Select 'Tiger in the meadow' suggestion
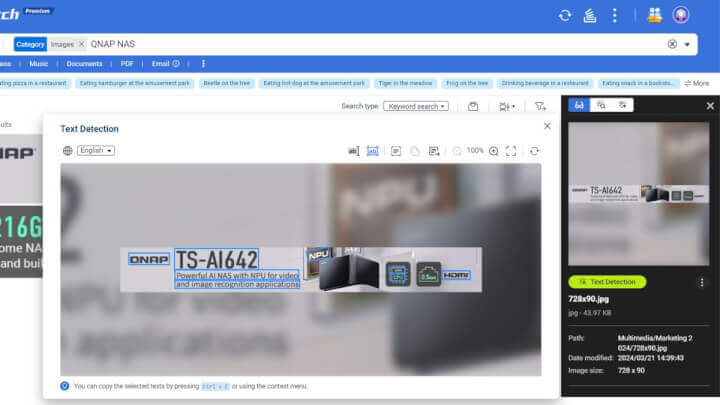 point(405,83)
